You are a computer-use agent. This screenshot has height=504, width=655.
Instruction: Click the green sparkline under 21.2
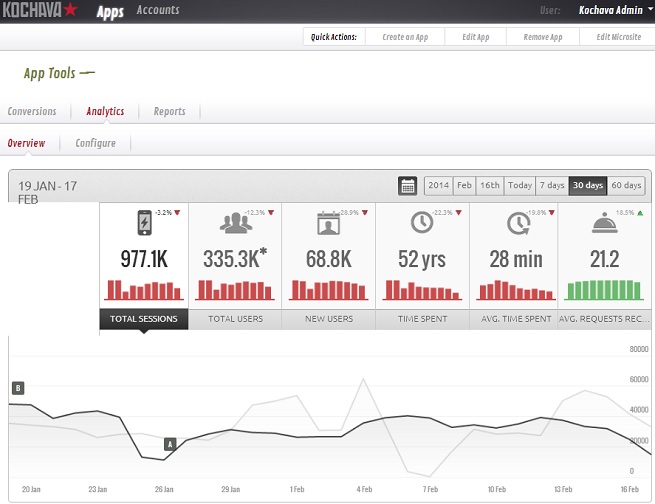(604, 290)
